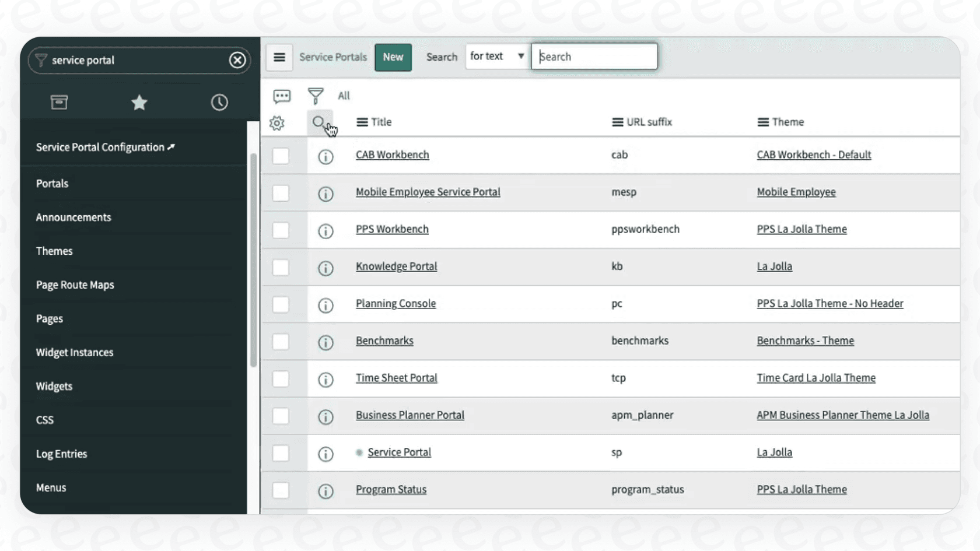Open the Mobile Employee Service Portal record
Image resolution: width=980 pixels, height=551 pixels.
point(428,191)
